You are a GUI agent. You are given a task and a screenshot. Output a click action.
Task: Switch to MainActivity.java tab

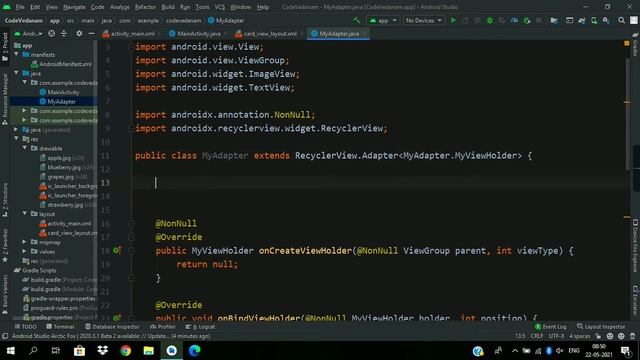tap(199, 33)
